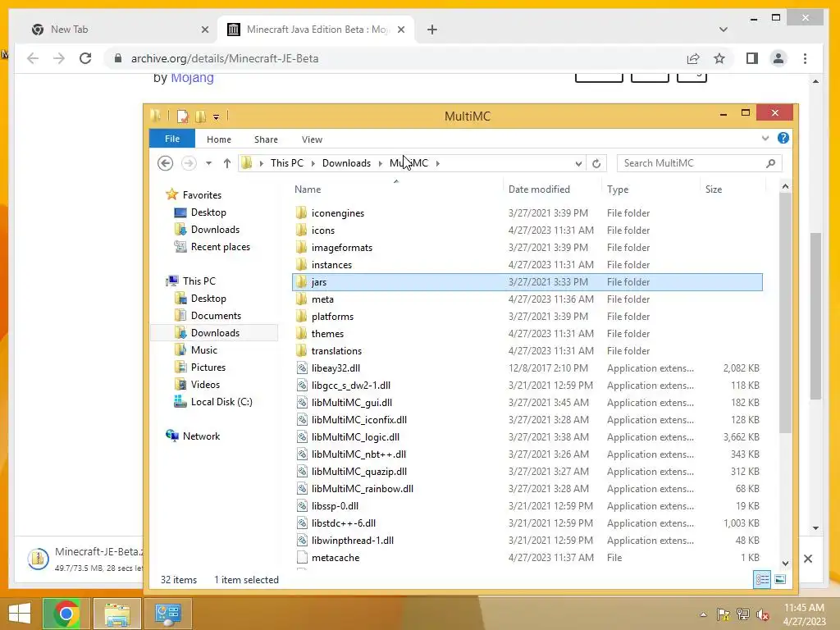Select Documents under This PC
840x630 pixels.
(x=216, y=316)
